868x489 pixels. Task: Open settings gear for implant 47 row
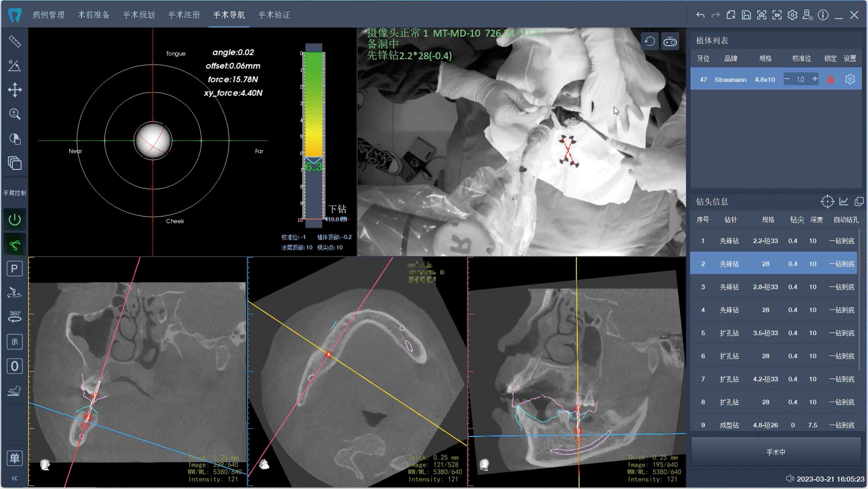coord(850,79)
